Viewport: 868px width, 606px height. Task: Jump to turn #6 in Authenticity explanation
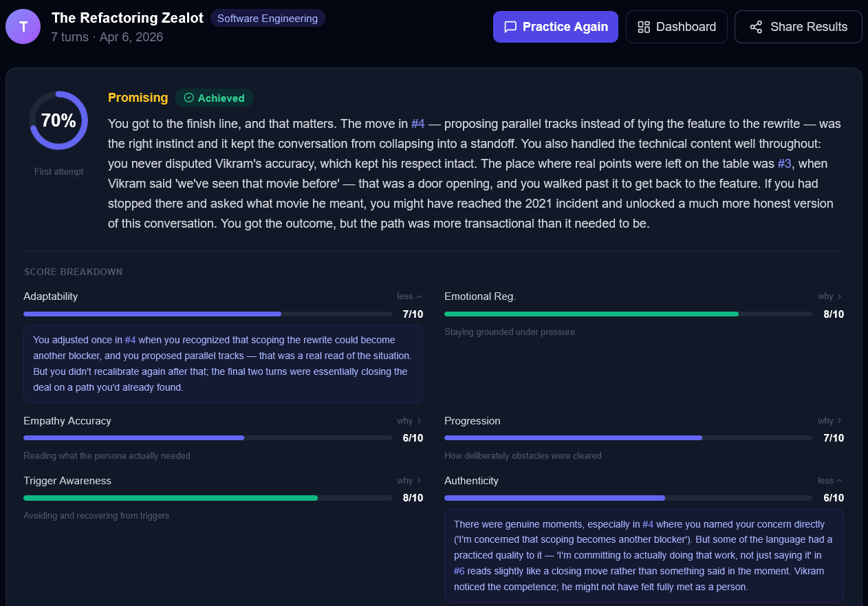[461, 571]
